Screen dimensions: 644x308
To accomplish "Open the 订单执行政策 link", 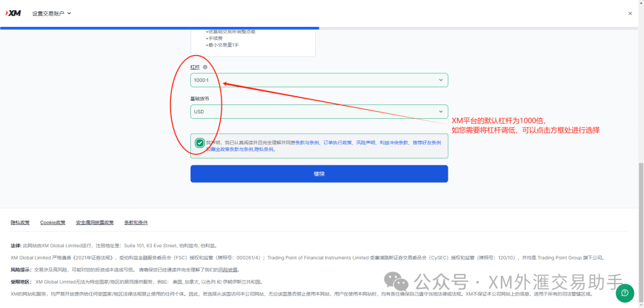I will pos(338,143).
